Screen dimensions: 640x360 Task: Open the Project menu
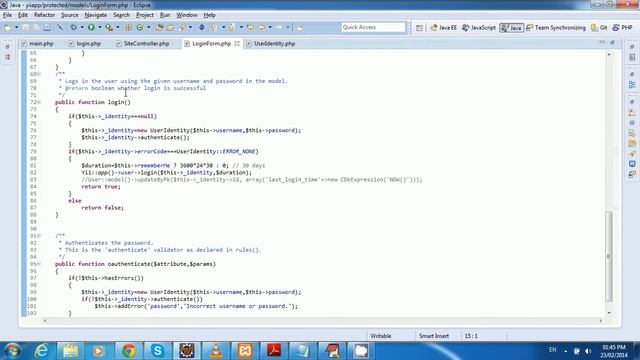[x=145, y=15]
